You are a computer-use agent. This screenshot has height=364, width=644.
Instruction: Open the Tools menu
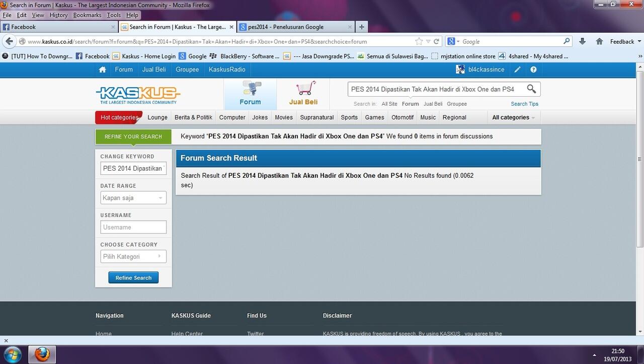pyautogui.click(x=114, y=15)
